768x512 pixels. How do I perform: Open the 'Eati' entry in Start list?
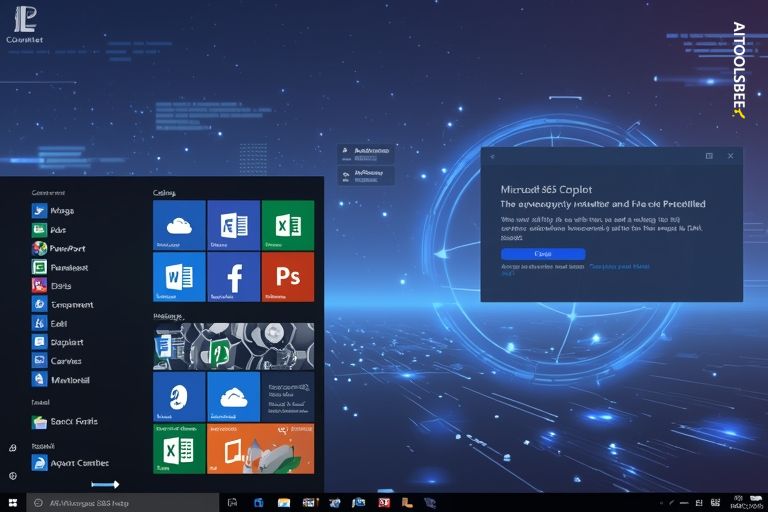click(49, 323)
